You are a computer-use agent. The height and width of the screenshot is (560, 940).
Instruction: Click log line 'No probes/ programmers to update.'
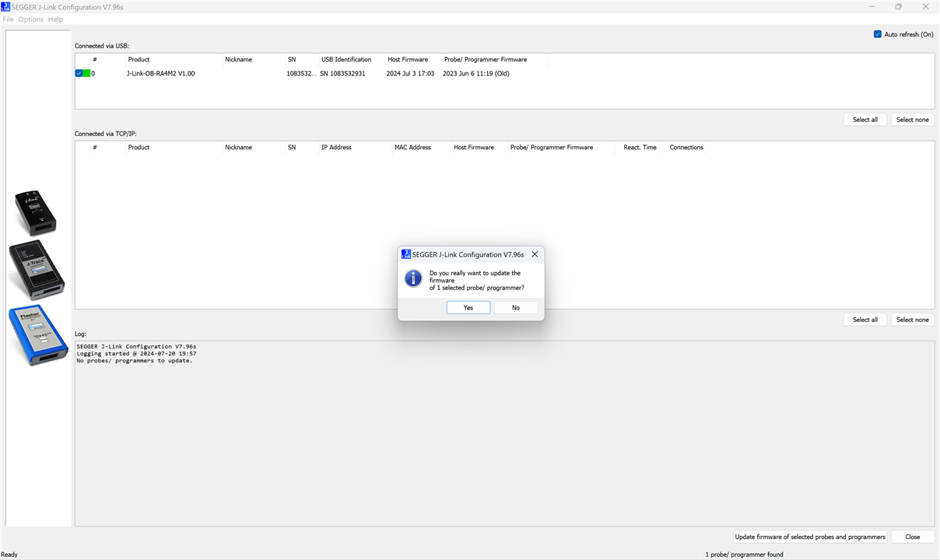click(135, 361)
